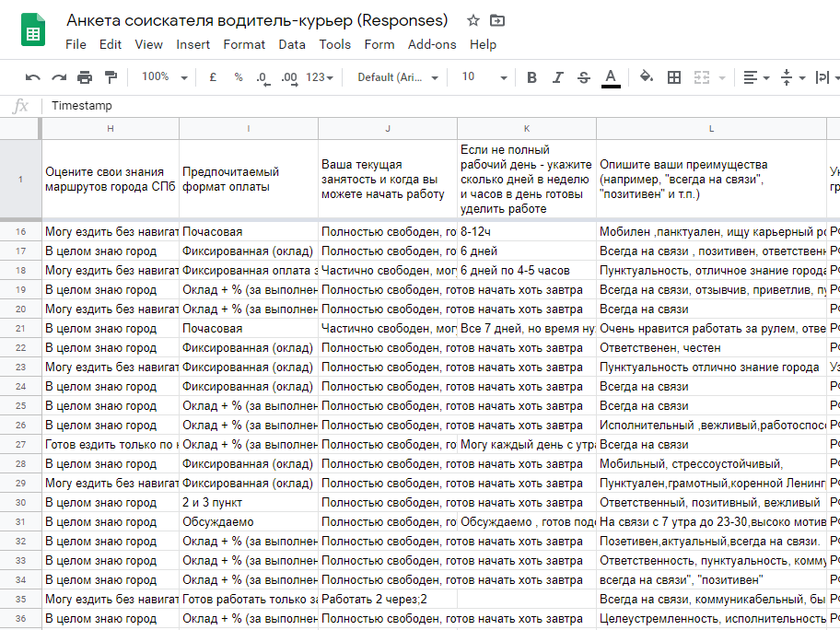
Task: Open the Format menu
Action: (x=244, y=44)
